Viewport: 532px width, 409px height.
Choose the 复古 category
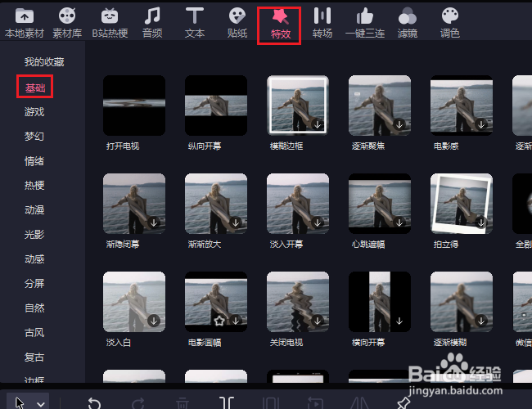[x=34, y=357]
